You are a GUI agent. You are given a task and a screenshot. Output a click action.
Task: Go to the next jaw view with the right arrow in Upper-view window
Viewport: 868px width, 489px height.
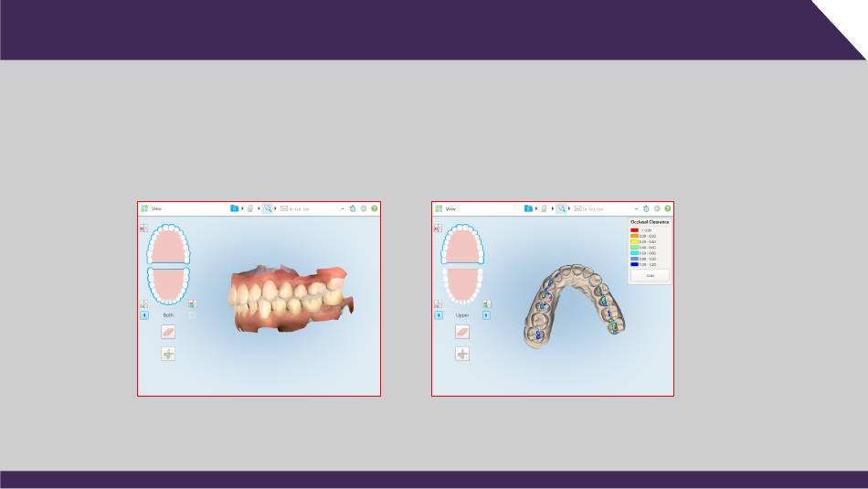pyautogui.click(x=486, y=315)
